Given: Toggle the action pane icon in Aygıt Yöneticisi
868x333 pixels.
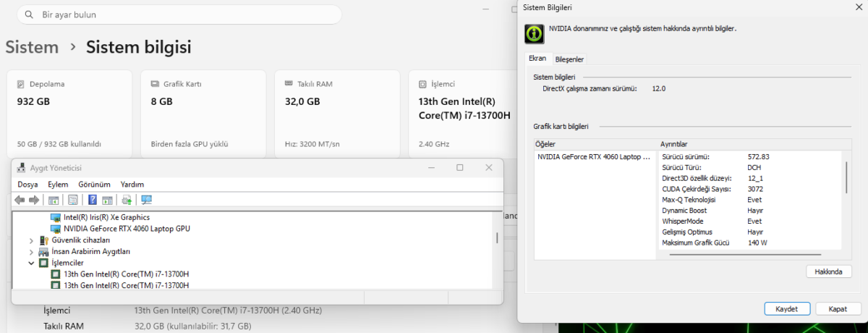Looking at the screenshot, I should (107, 200).
